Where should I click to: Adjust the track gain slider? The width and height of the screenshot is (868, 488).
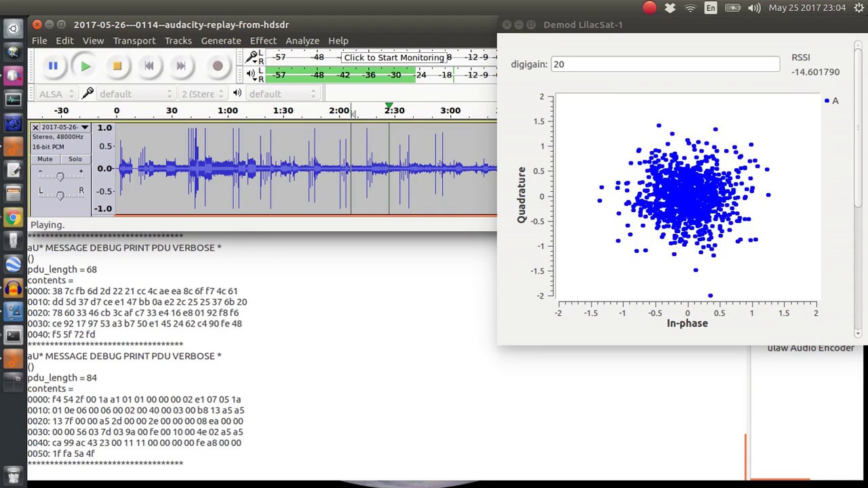(x=60, y=177)
